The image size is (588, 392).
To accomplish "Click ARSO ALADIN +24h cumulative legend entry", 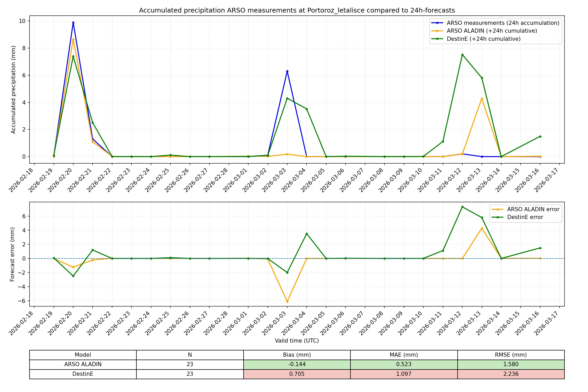I will point(492,31).
